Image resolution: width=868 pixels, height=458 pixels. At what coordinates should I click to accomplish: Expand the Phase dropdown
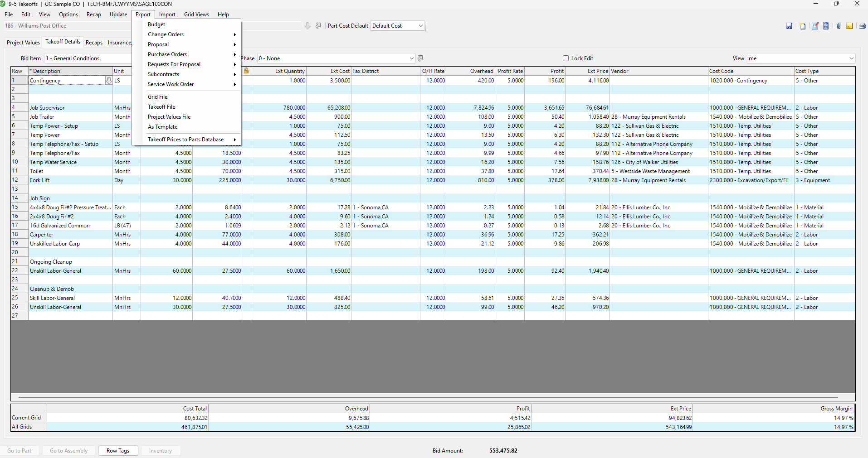coord(411,58)
